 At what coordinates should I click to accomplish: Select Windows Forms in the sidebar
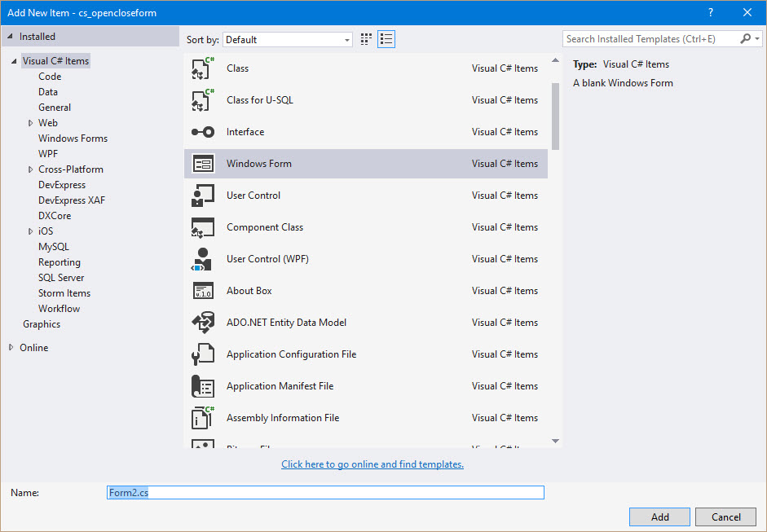[x=73, y=138]
